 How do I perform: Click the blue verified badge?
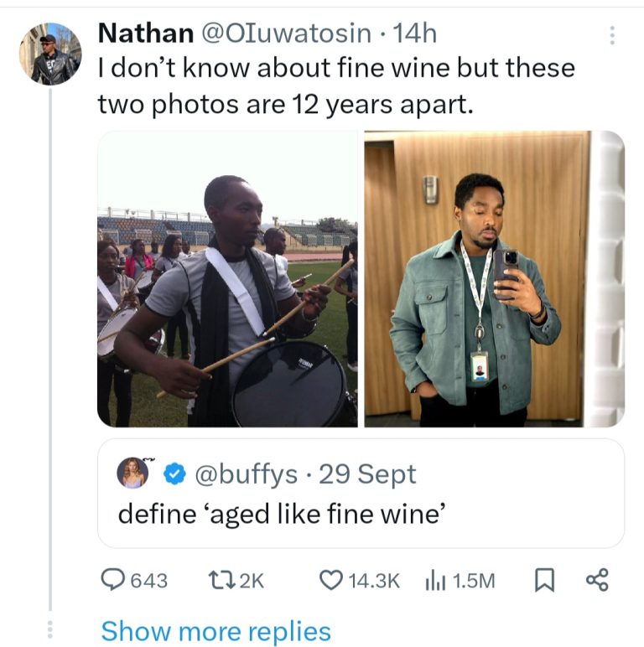(174, 474)
